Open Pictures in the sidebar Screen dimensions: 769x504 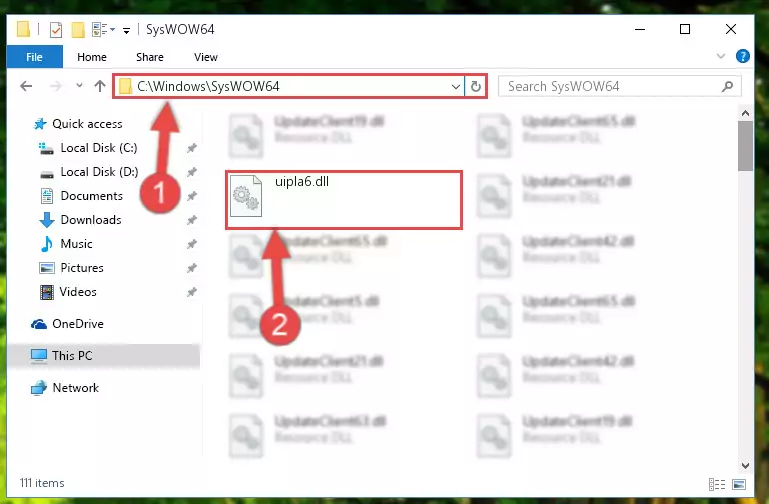pyautogui.click(x=82, y=268)
